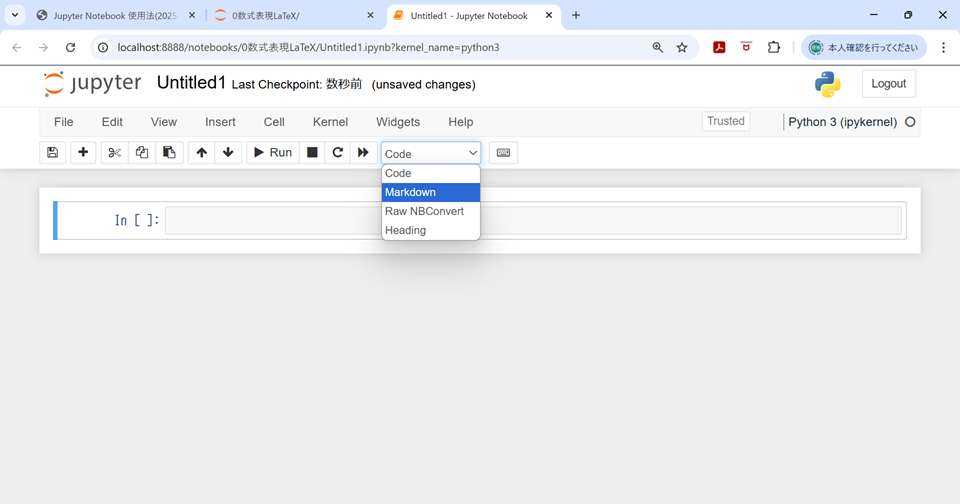The width and height of the screenshot is (960, 504).
Task: Open the Kernel menu
Action: [x=330, y=122]
